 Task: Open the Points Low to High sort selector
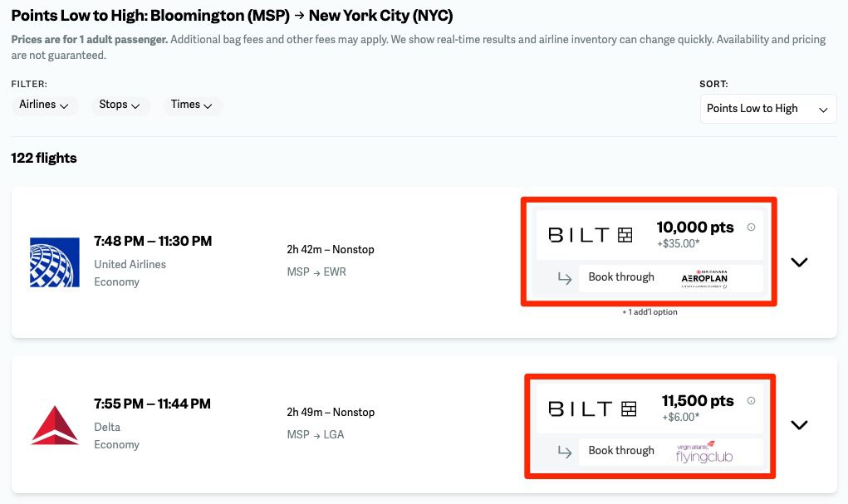coord(767,109)
